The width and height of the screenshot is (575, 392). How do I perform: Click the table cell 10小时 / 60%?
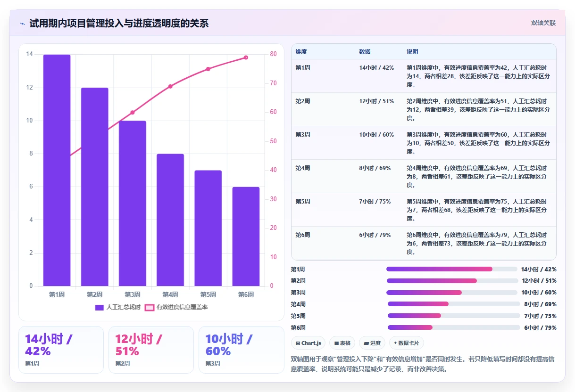[376, 135]
